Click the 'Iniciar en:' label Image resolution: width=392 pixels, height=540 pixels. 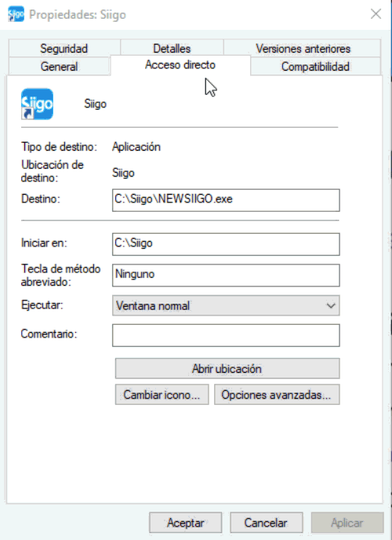pos(44,243)
